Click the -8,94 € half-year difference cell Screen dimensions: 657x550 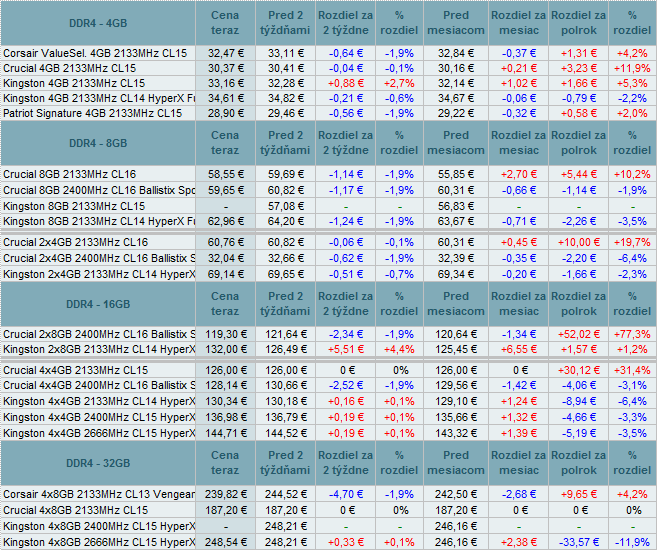[x=579, y=401]
